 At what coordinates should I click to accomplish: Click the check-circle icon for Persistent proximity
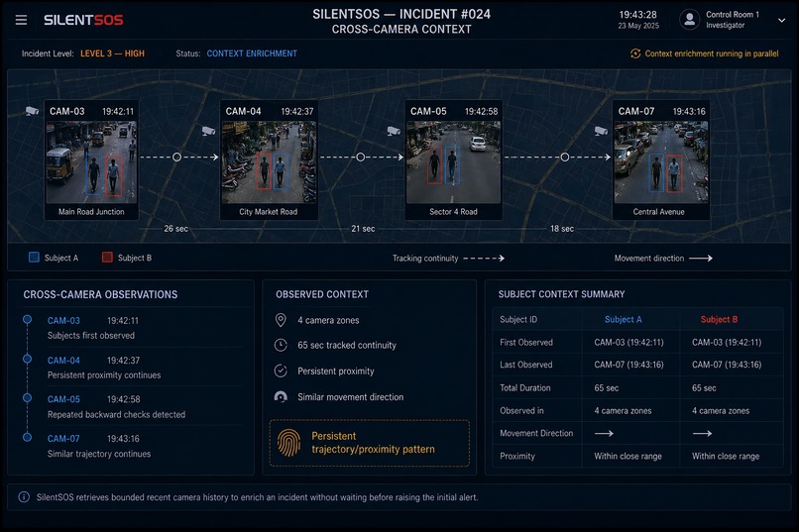[281, 371]
